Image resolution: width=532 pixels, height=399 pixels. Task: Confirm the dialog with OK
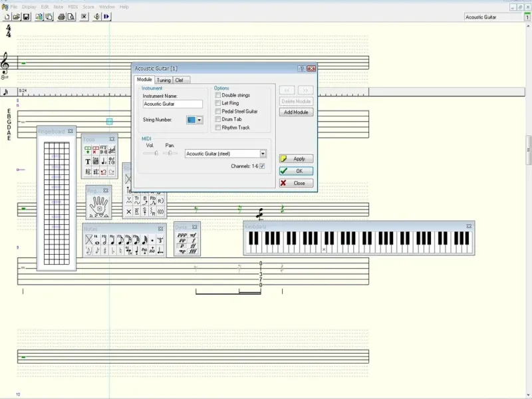point(296,171)
